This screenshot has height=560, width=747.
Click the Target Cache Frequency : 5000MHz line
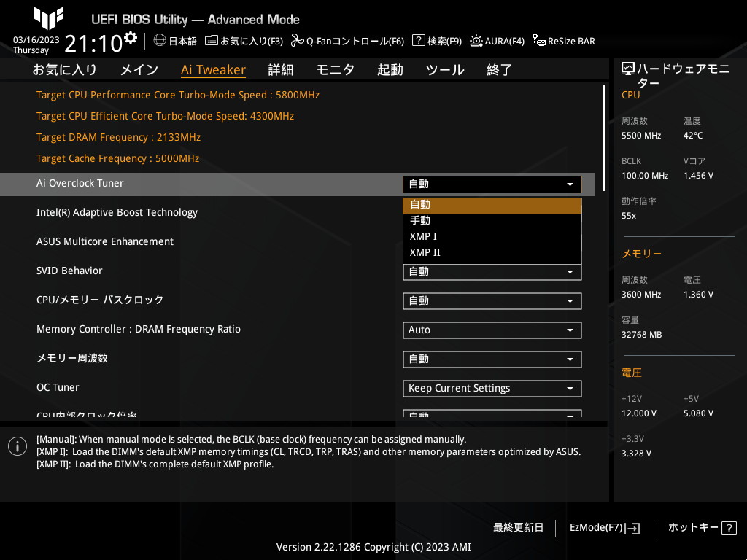[x=117, y=158]
